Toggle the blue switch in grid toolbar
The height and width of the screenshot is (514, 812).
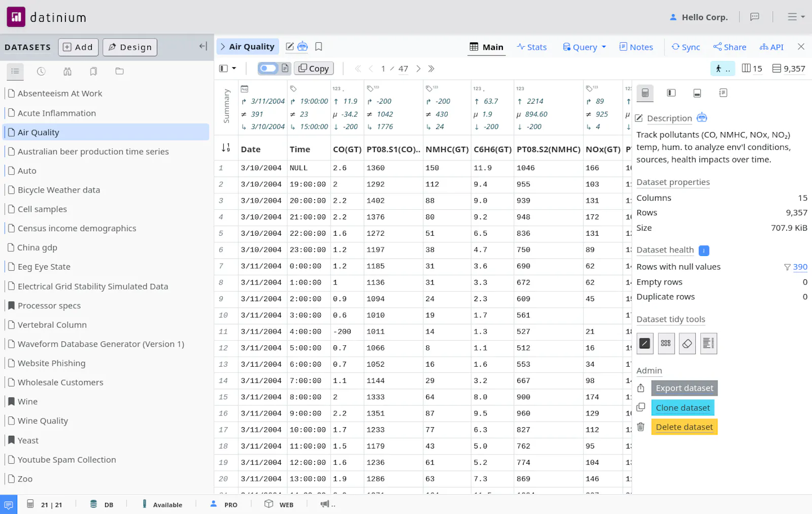[x=268, y=68]
